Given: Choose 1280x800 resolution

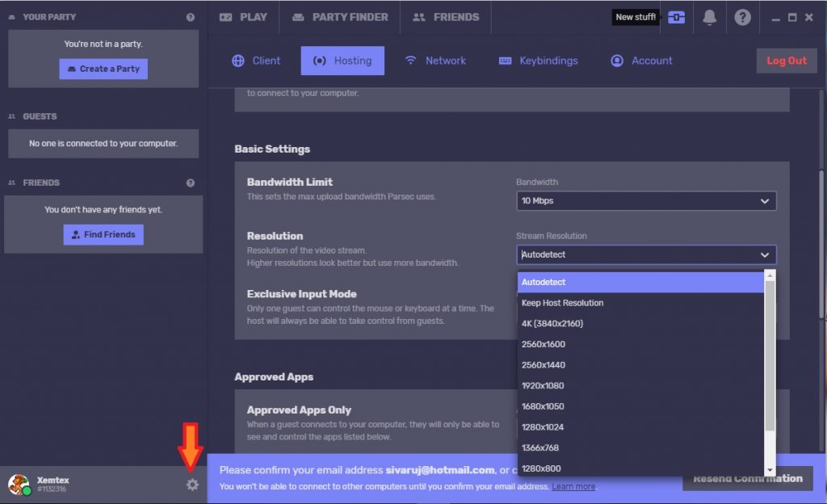Looking at the screenshot, I should (640, 468).
